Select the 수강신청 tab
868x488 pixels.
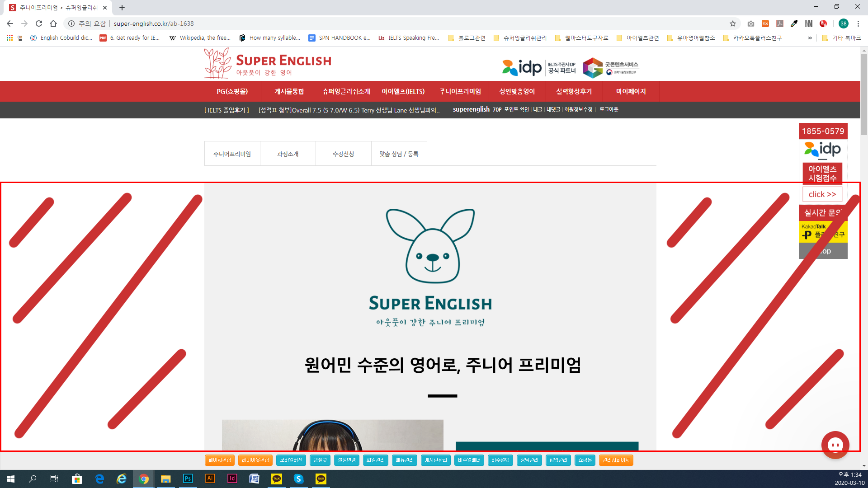(x=343, y=154)
